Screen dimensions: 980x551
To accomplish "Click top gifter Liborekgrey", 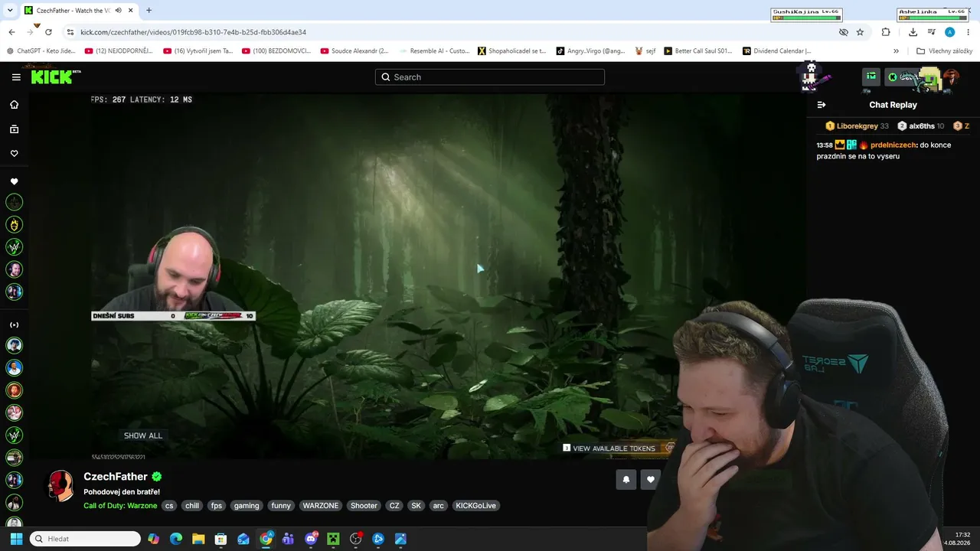I will 857,126.
